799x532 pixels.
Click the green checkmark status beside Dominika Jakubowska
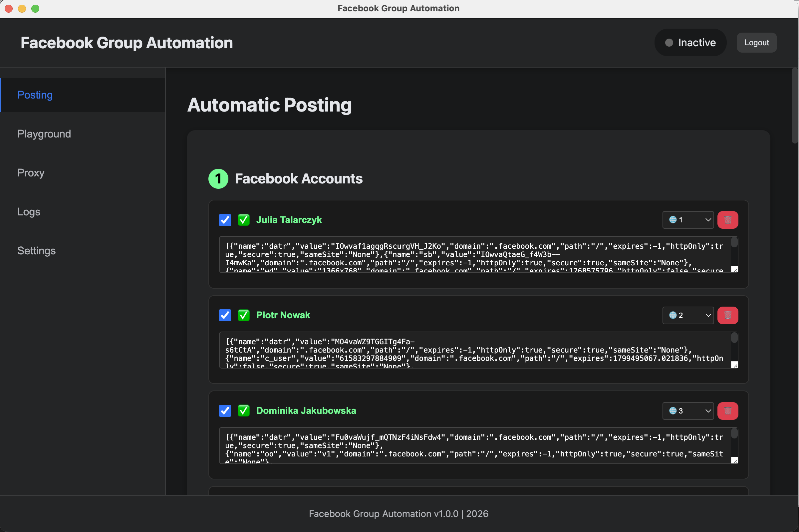point(243,411)
